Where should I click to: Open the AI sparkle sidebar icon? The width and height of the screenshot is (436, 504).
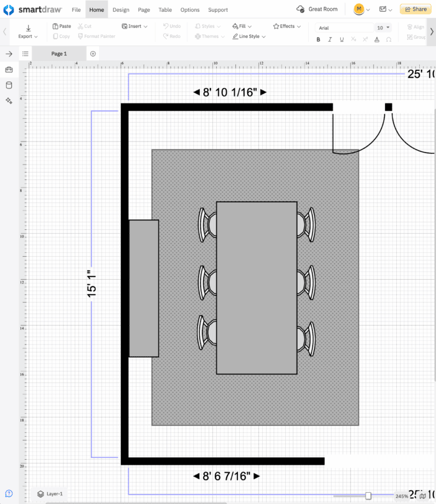pyautogui.click(x=9, y=100)
